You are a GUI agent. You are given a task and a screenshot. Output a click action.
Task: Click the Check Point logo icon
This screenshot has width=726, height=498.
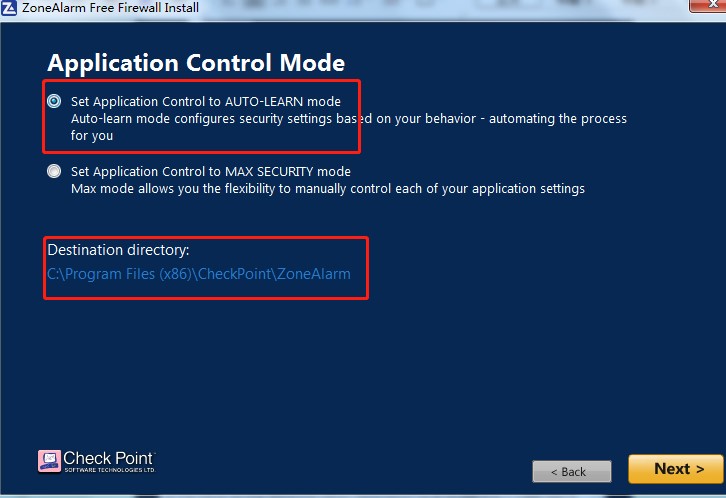[49, 461]
